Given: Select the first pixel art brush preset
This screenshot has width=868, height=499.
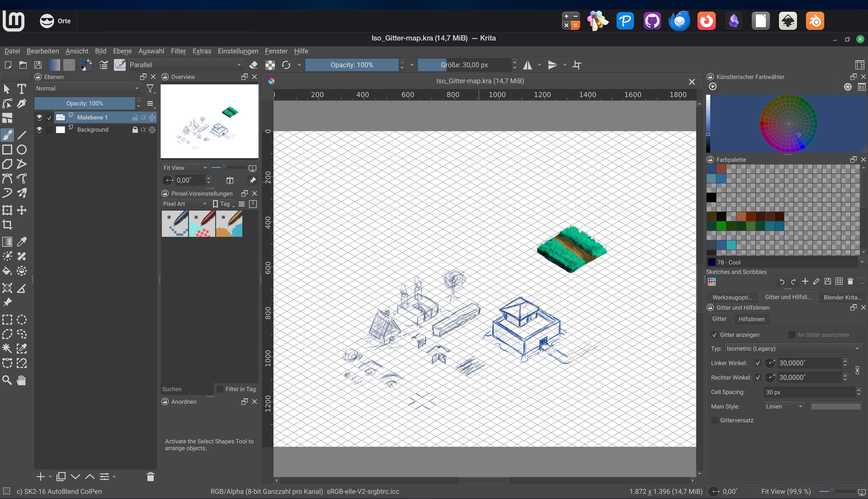Looking at the screenshot, I should [x=175, y=223].
